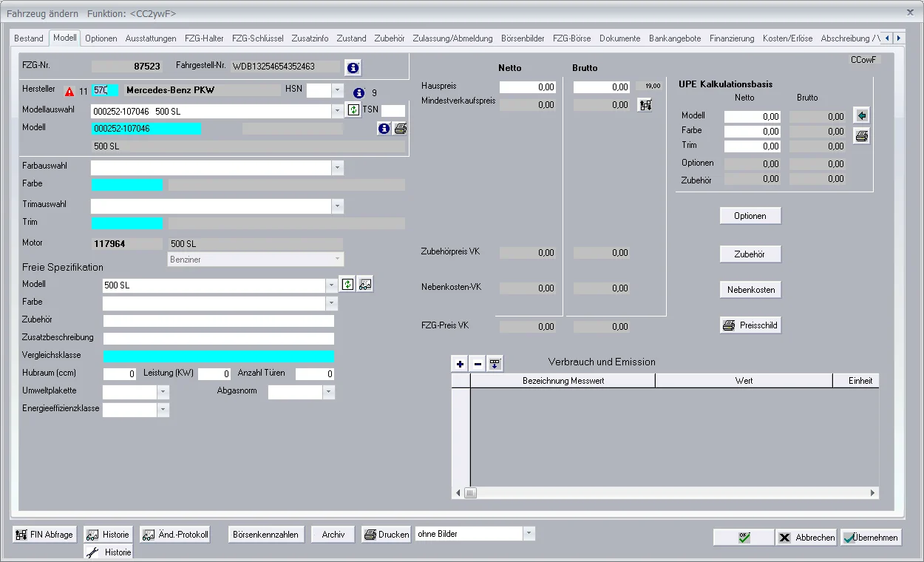Switch to the Optionen tab
Screen dimensions: 924x562
(x=101, y=38)
